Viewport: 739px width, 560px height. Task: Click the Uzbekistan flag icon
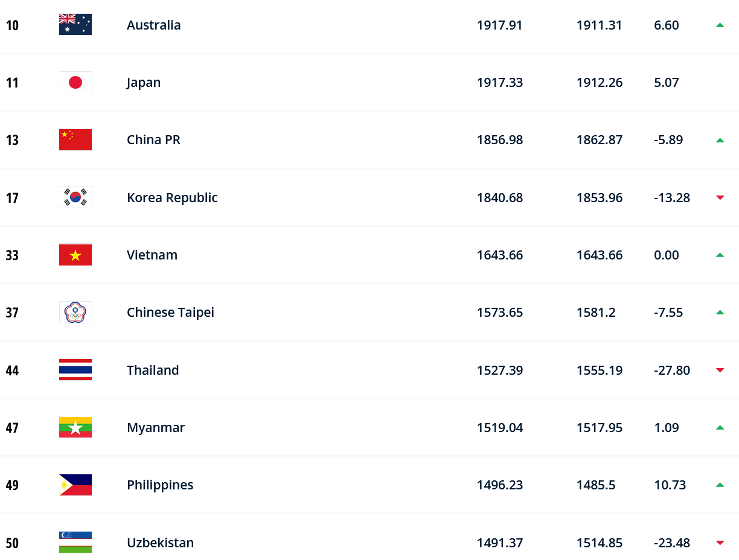pos(75,542)
